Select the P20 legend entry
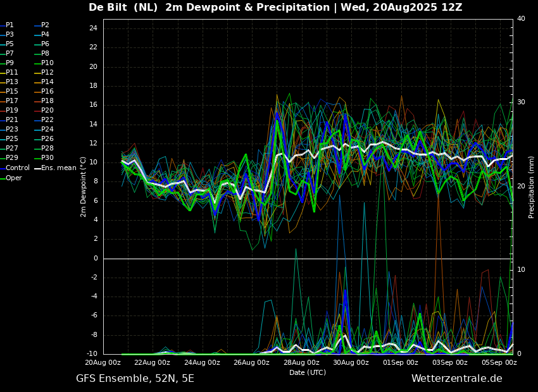 tap(47, 111)
